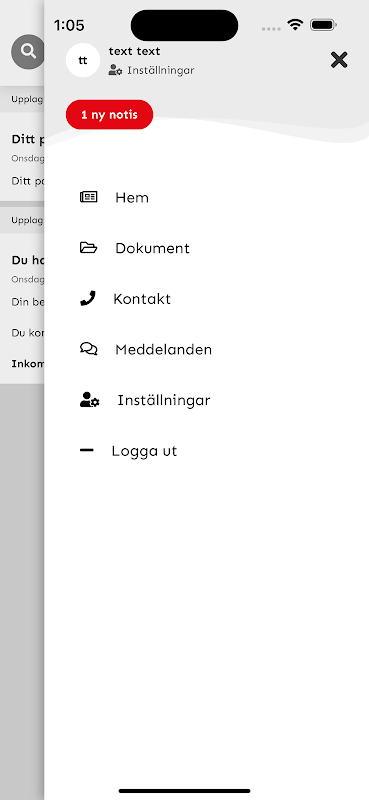Go to Meddelanden in the menu
Viewport: 369px width, 800px height.
click(x=163, y=349)
